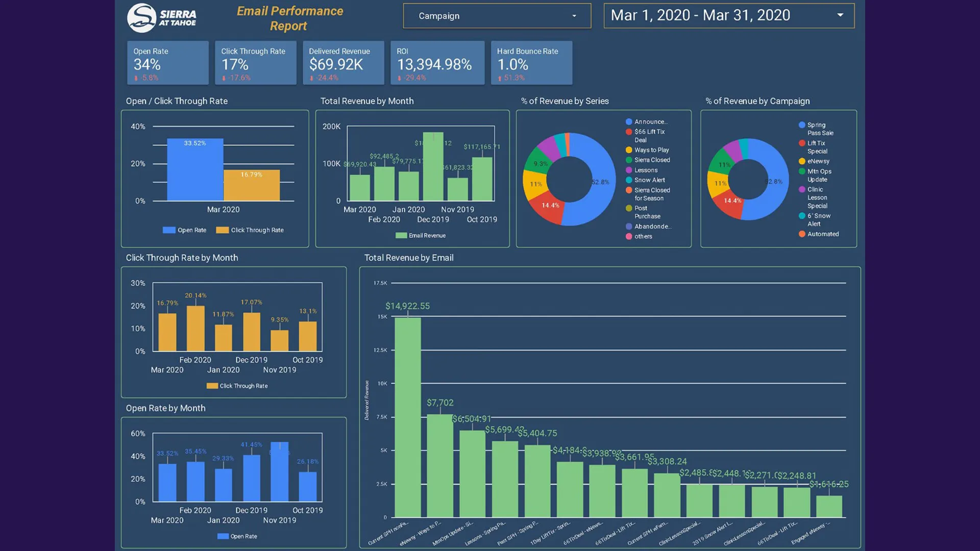Click the orange Click Through Rate legend swatch in Open / Click Through Rate chart
This screenshot has height=551, width=980.
pyautogui.click(x=222, y=230)
